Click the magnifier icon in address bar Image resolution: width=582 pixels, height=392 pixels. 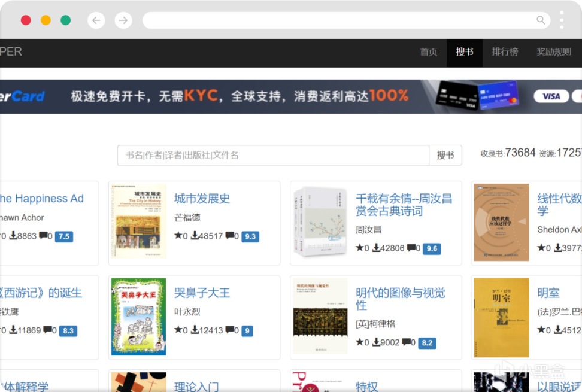click(541, 20)
